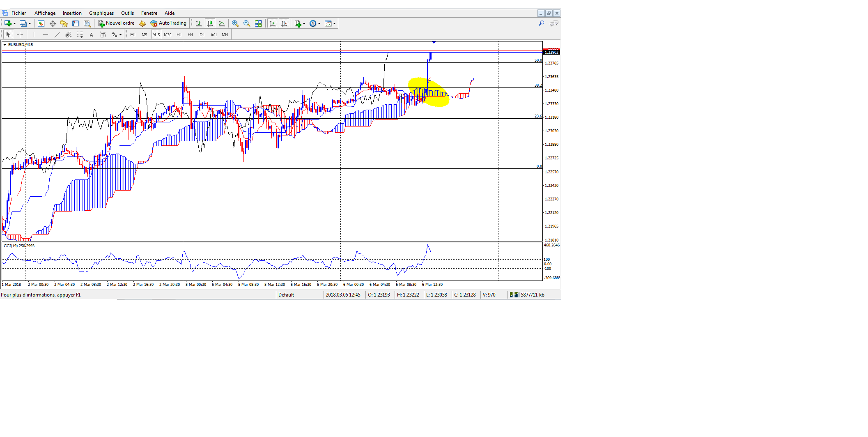
Task: Switch to M30 timeframe
Action: point(168,34)
